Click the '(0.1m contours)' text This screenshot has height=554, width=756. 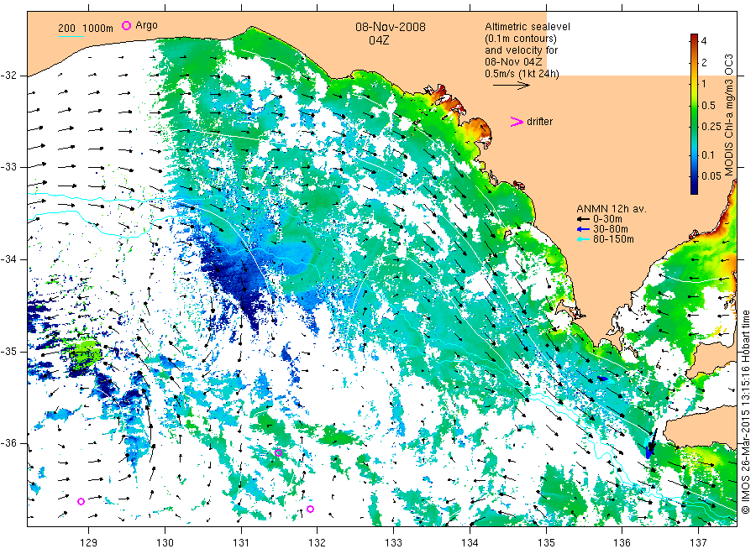click(521, 39)
